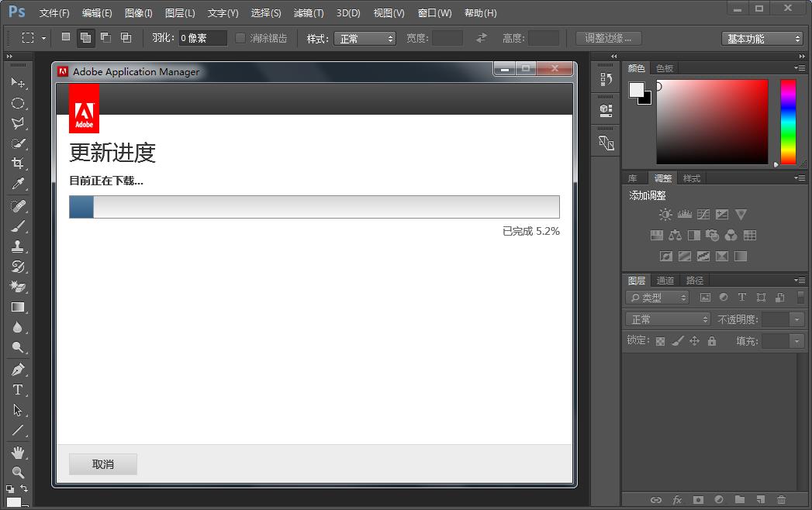Switch to the 色板 tab
This screenshot has width=812, height=510.
(x=665, y=68)
